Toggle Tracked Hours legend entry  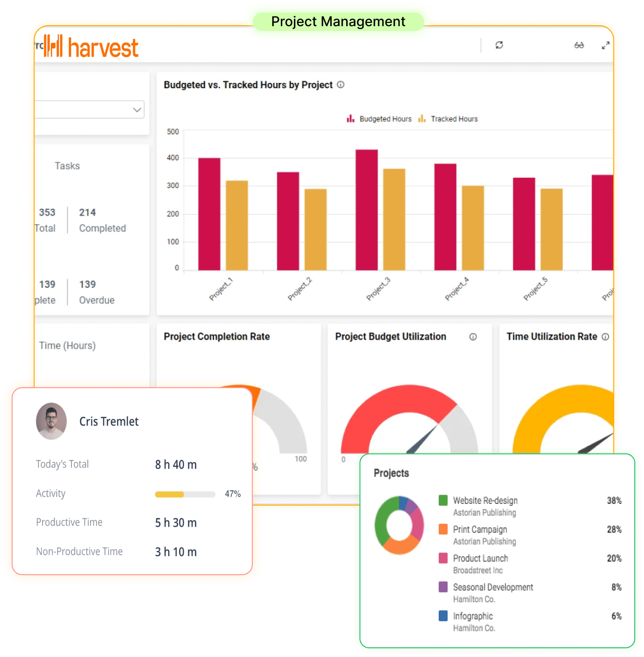coord(448,119)
